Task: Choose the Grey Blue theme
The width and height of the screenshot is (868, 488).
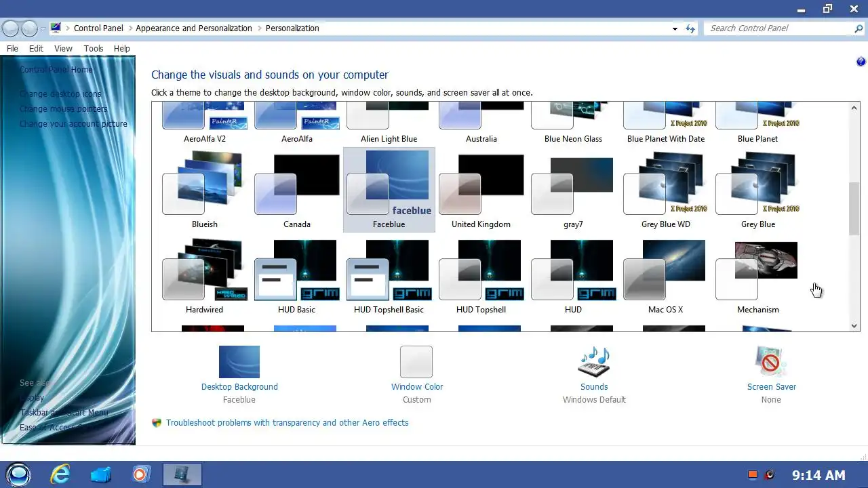Action: [758, 190]
